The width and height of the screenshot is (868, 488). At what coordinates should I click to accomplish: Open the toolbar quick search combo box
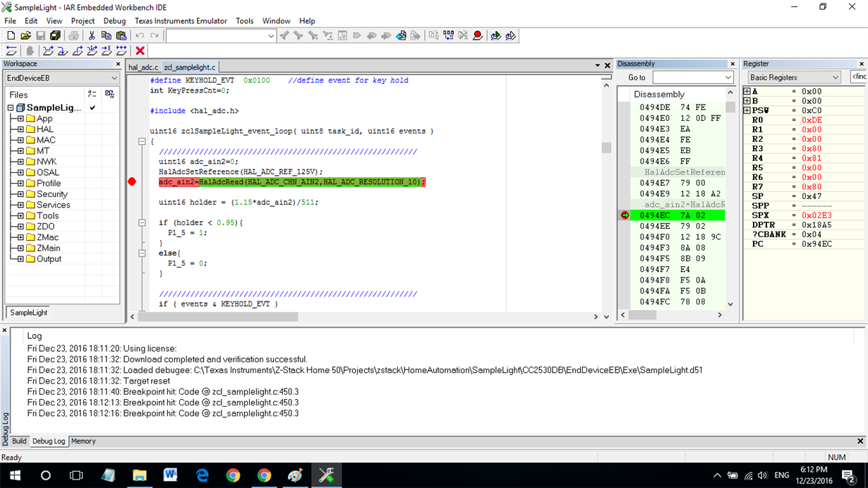coord(221,35)
